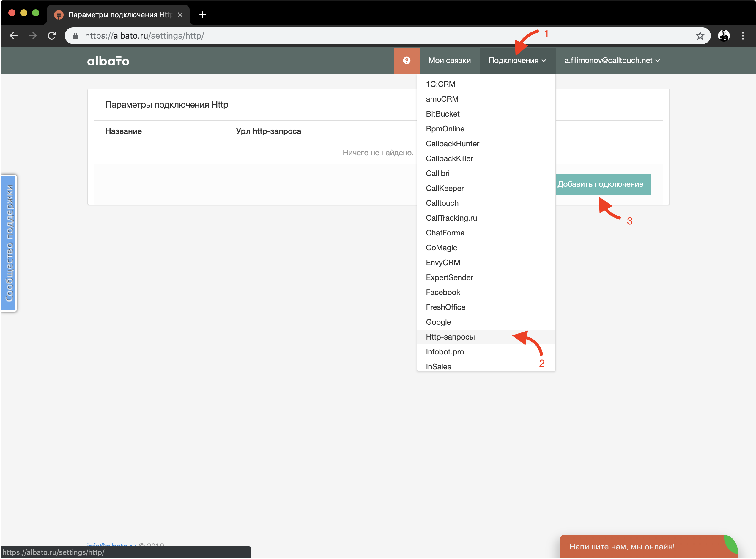This screenshot has width=756, height=559.
Task: Click the albato logo
Action: click(x=108, y=61)
